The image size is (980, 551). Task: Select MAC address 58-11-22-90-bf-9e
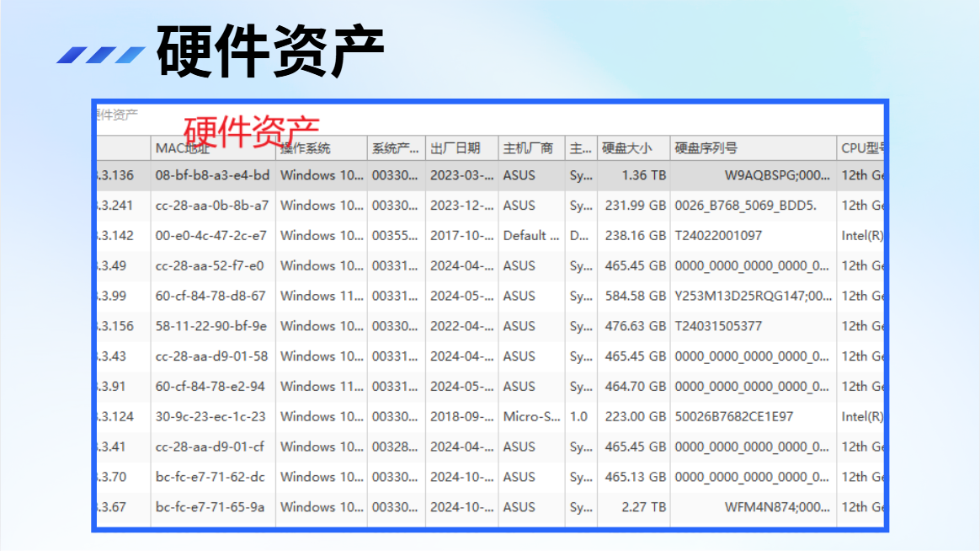(x=211, y=326)
